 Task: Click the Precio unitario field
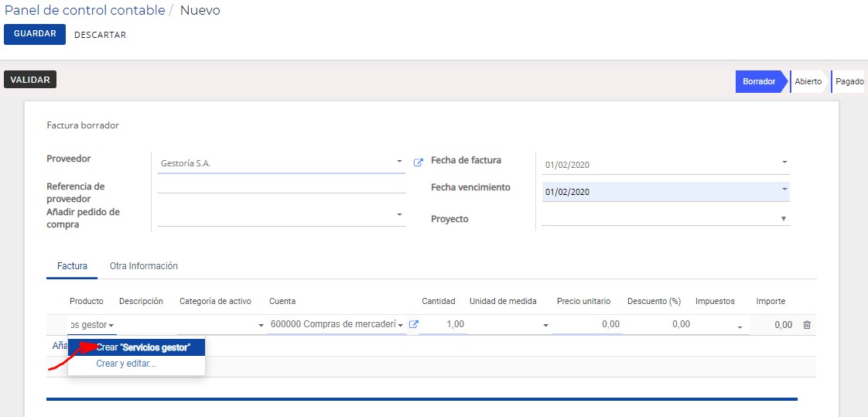tap(587, 324)
